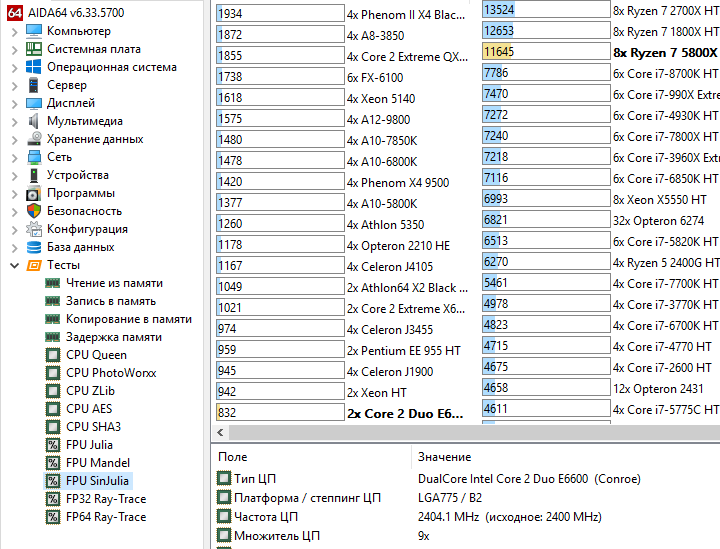Select the 6x FX-6100 row
Viewport: 720px width, 549px height.
(x=375, y=78)
